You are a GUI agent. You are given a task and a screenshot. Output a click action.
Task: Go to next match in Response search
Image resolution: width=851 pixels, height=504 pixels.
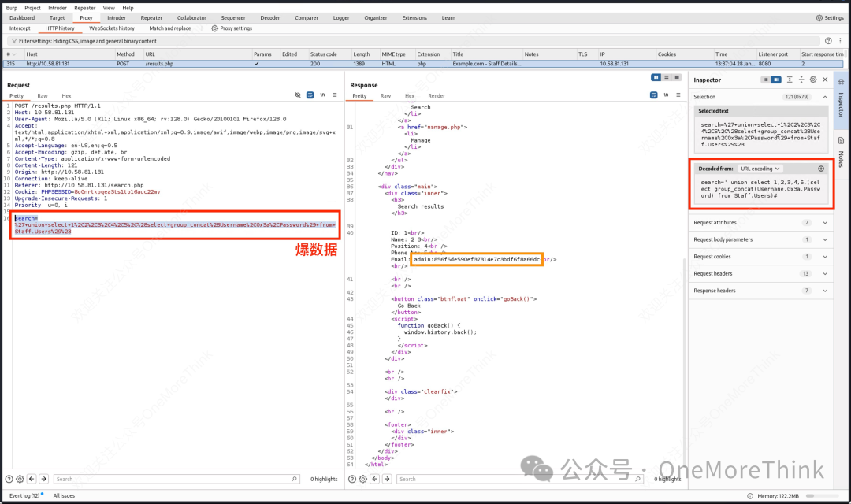387,479
